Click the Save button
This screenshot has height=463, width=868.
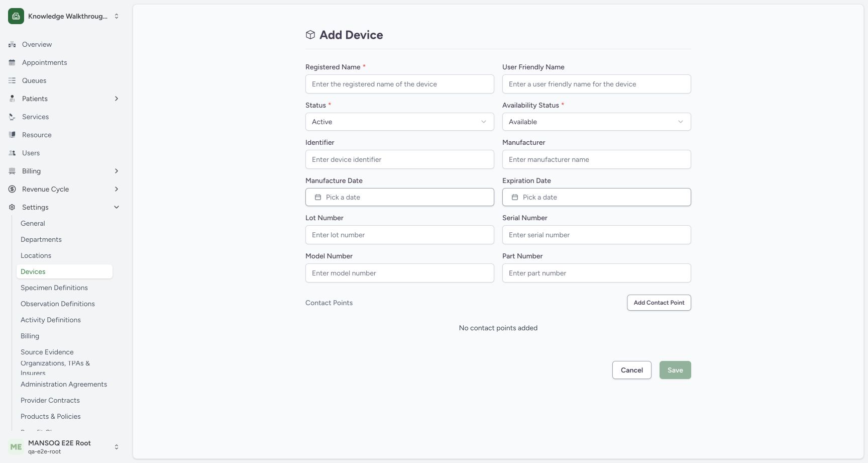tap(675, 370)
